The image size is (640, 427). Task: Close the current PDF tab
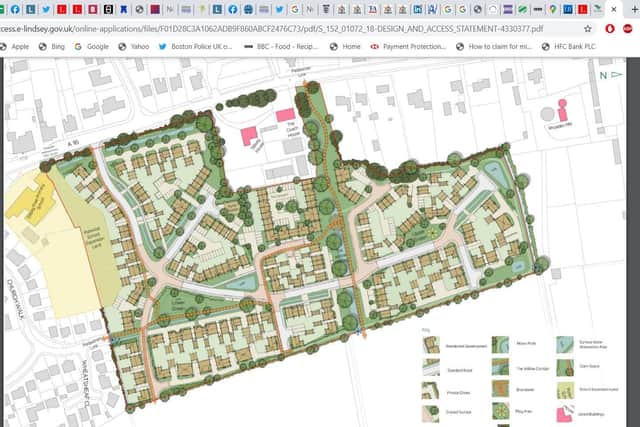click(613, 9)
